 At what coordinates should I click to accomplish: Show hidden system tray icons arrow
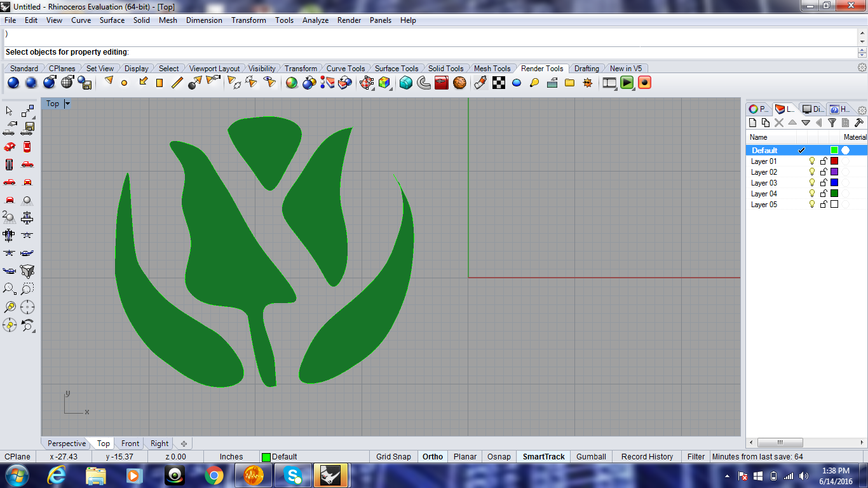(x=727, y=476)
